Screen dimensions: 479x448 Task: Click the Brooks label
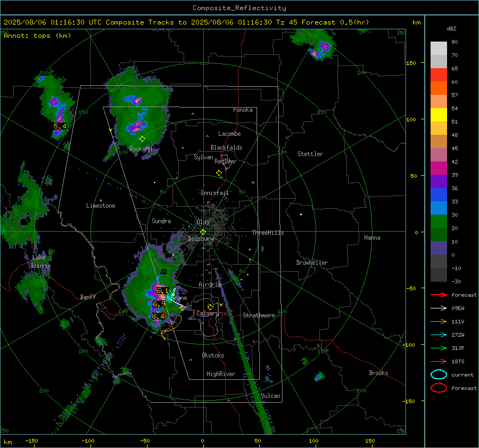click(x=378, y=373)
